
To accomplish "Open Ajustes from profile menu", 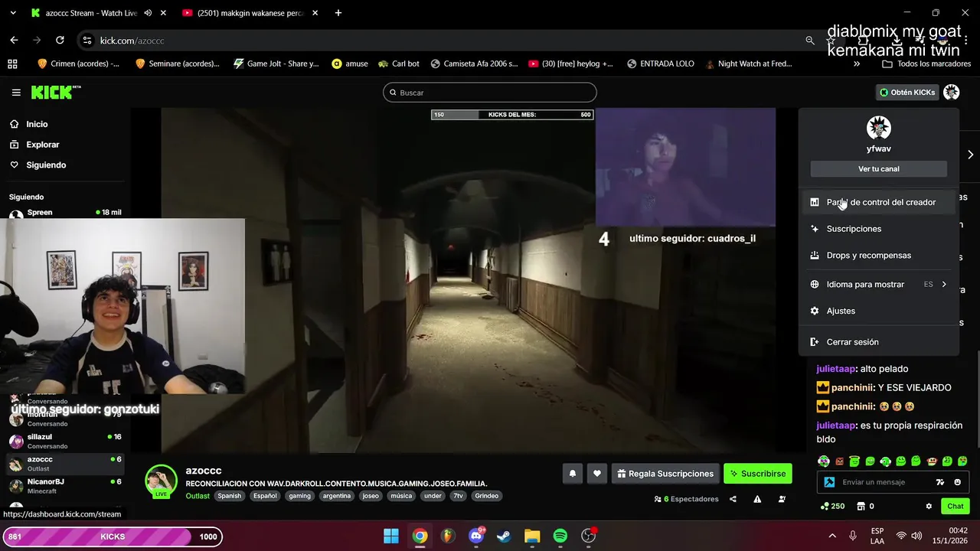I will 879,311.
